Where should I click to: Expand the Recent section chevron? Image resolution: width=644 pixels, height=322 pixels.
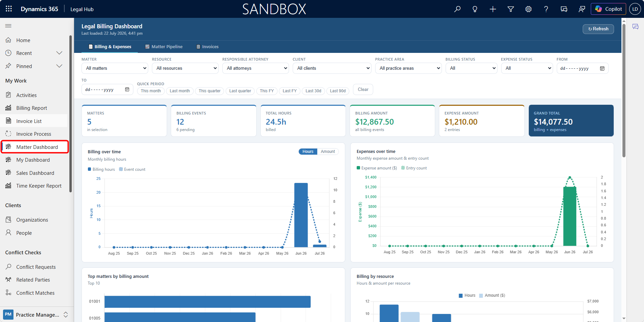[59, 53]
